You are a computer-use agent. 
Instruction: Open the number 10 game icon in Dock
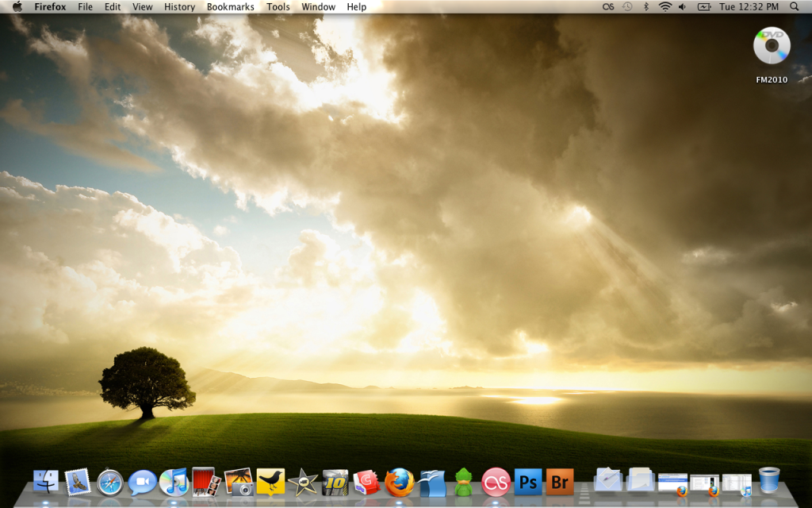coord(335,482)
